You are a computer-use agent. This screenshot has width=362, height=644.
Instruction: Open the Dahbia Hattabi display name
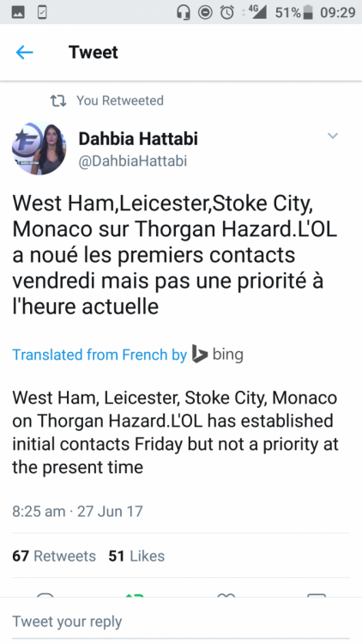point(138,139)
